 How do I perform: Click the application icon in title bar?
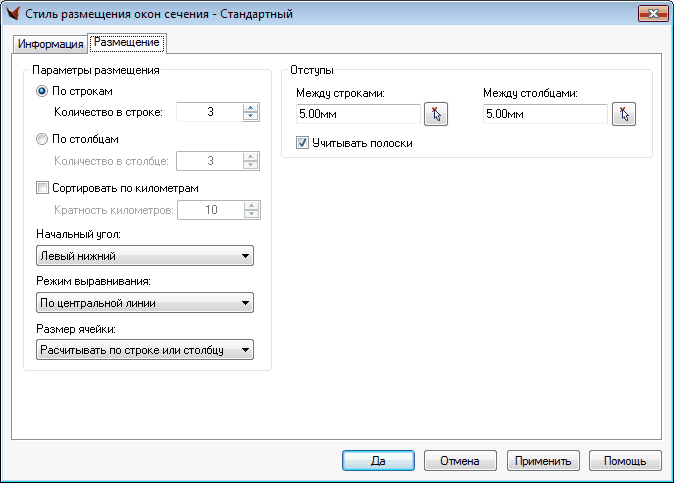[x=13, y=13]
